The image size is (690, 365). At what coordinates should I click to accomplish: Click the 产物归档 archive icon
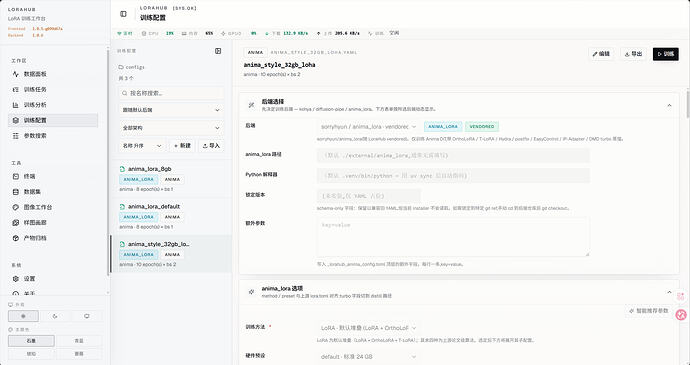[16, 238]
